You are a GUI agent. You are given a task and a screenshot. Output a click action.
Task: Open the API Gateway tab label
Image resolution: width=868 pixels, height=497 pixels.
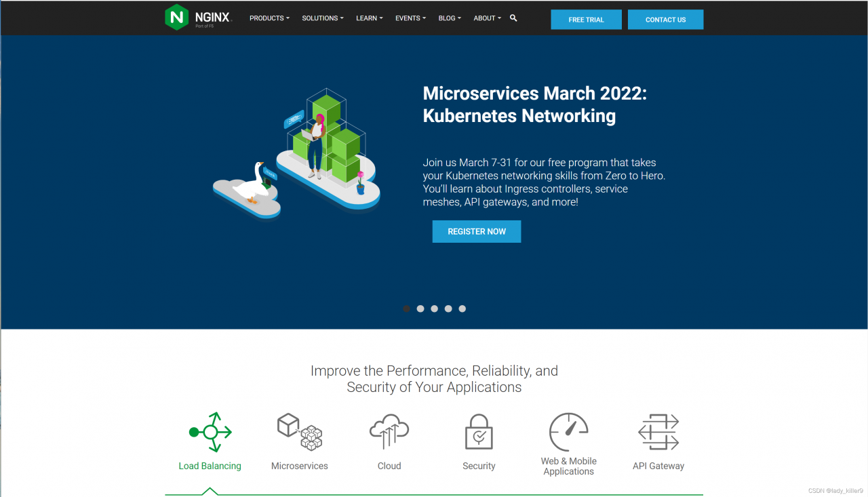(658, 466)
